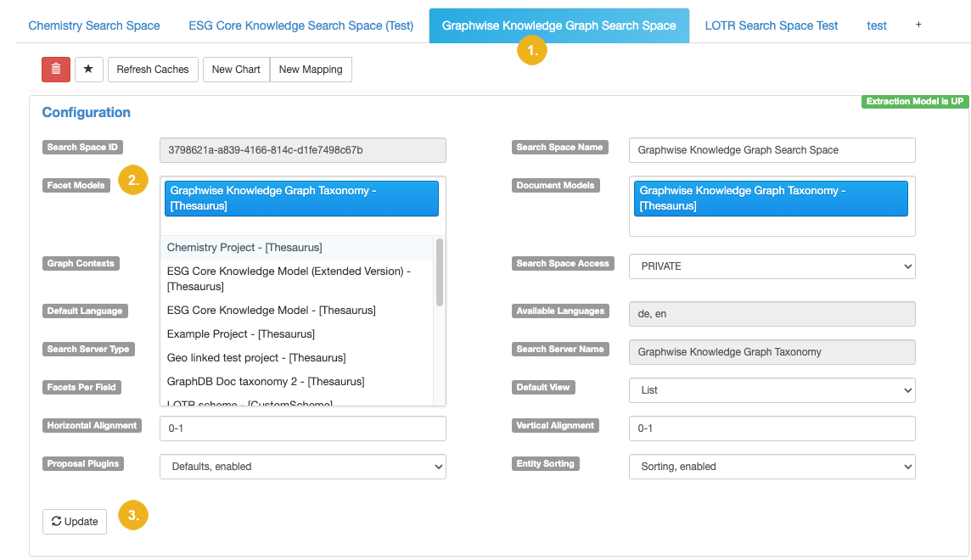The width and height of the screenshot is (971, 560).
Task: Mark this search space as favorite with the star
Action: pos(88,69)
